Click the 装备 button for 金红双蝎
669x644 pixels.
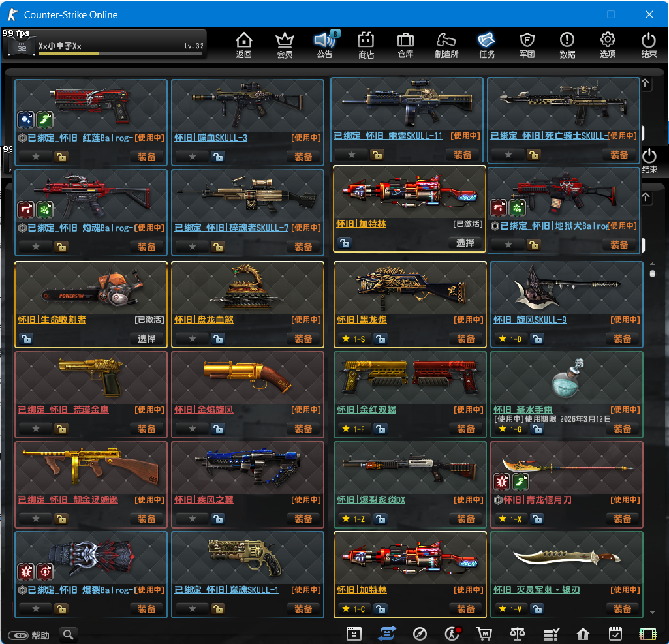tap(465, 429)
